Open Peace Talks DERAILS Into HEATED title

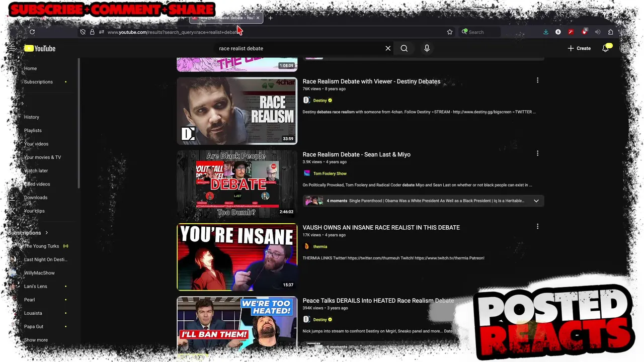pos(378,301)
